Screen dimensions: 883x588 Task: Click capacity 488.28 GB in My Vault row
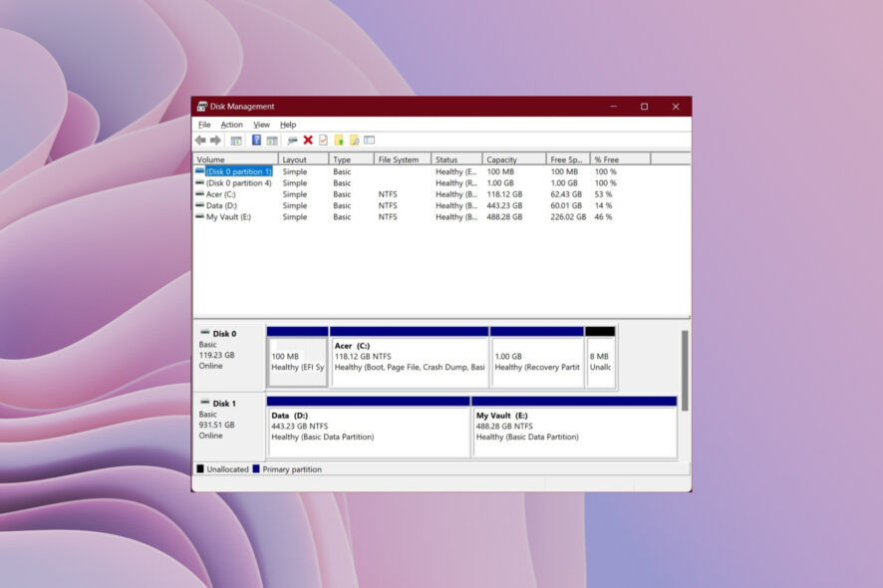tap(504, 217)
